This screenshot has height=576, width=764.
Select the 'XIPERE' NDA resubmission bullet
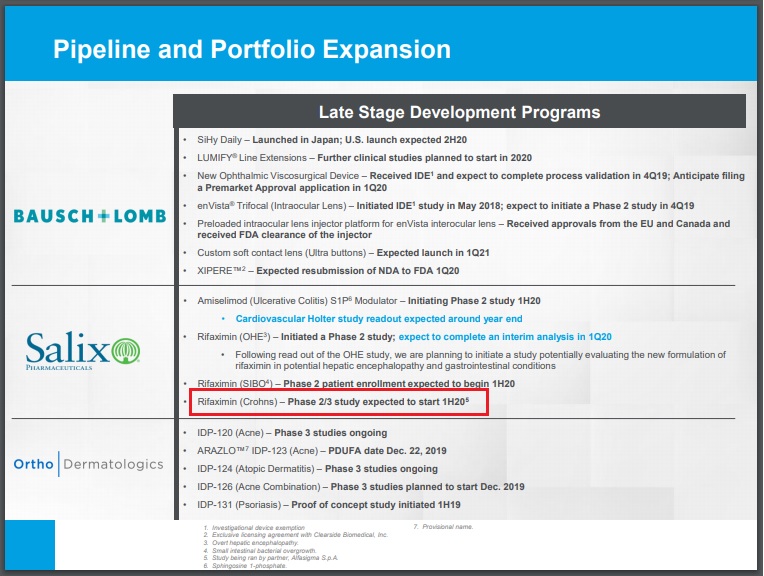(328, 271)
